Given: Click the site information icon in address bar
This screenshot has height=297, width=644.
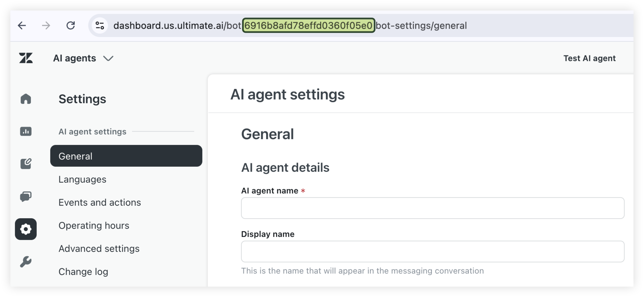Looking at the screenshot, I should pos(100,25).
